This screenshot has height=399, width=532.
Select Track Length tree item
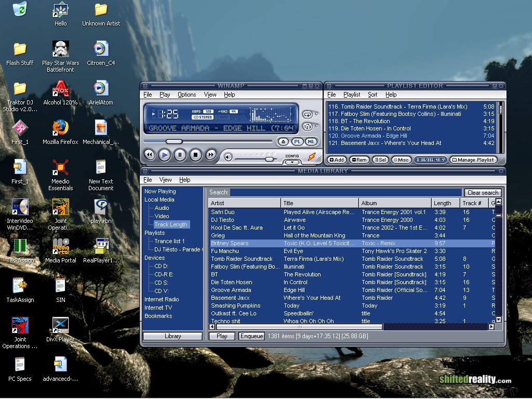coord(171,224)
